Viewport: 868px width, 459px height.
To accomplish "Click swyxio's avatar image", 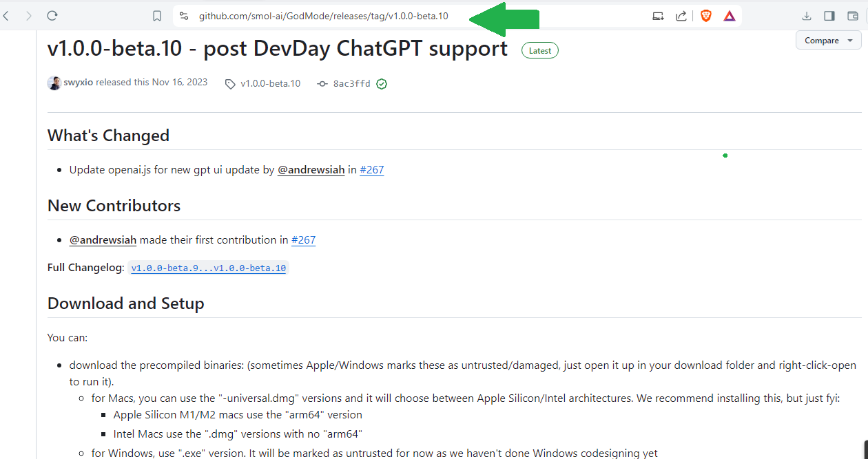I will click(x=54, y=83).
